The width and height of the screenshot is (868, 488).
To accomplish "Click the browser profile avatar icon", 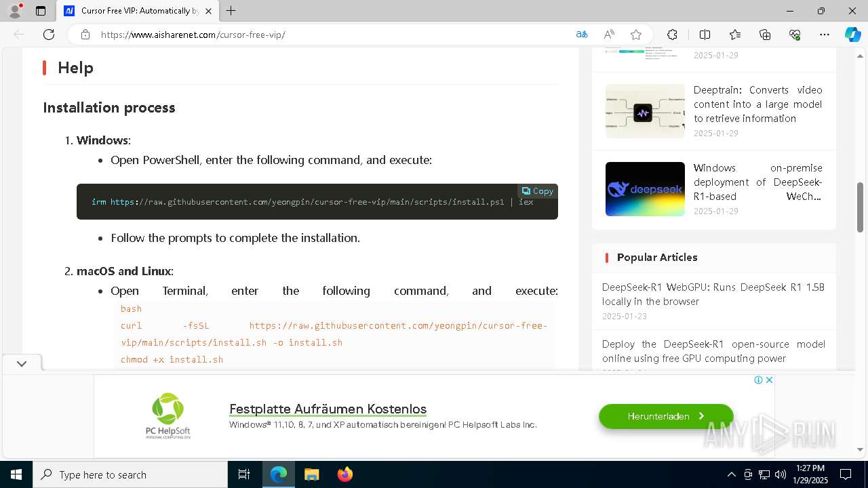I will (15, 10).
